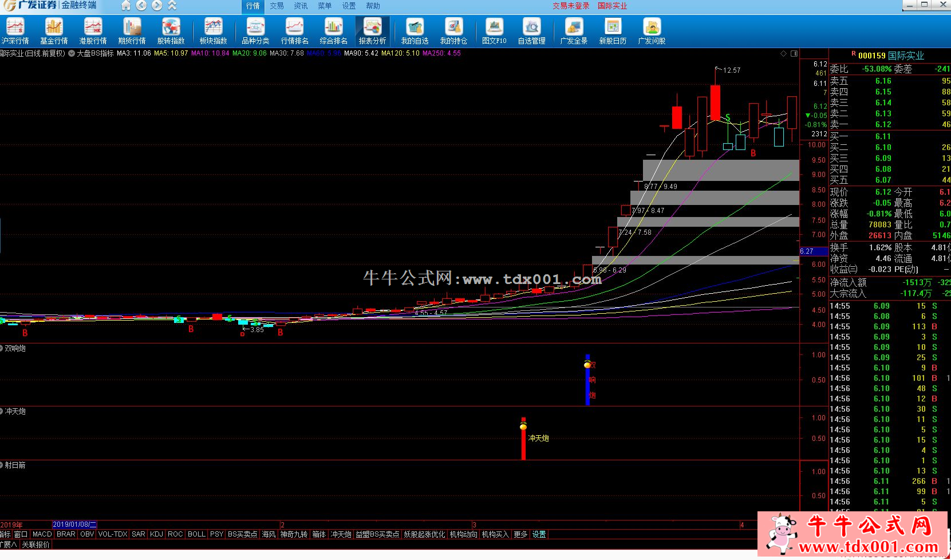This screenshot has width=951, height=560.
Task: Select 冲天炮 tab in bottom bar
Action: click(x=341, y=534)
